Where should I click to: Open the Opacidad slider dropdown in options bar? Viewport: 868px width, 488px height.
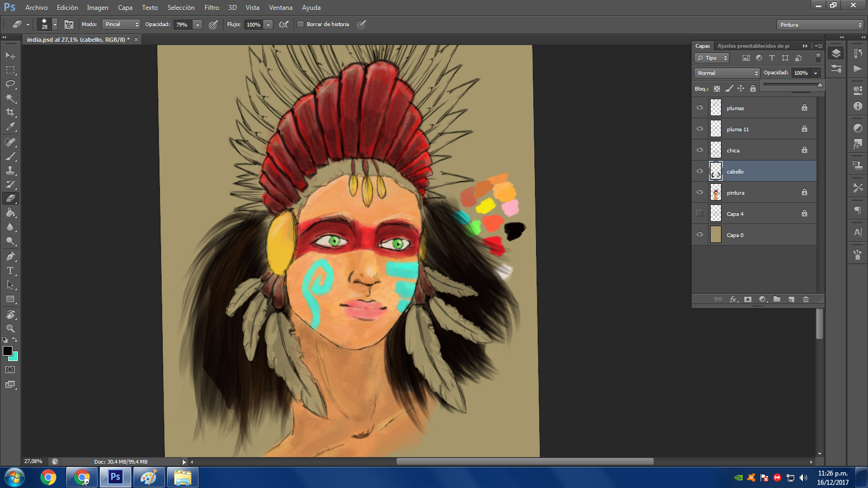pos(197,24)
